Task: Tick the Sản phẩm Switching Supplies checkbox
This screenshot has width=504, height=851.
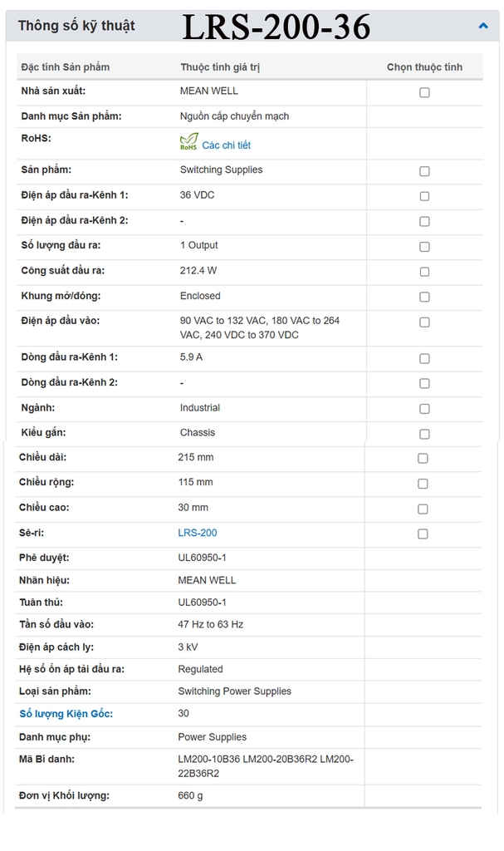Action: [424, 171]
